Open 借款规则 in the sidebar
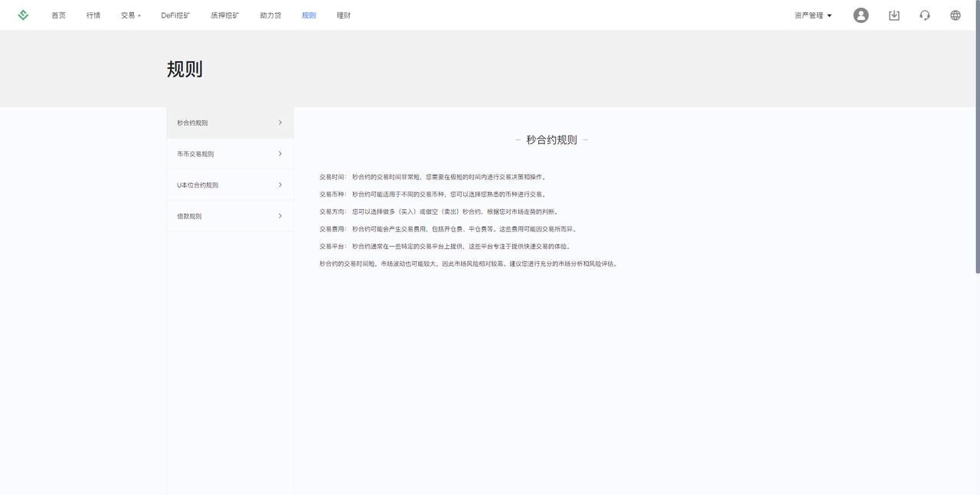 click(x=230, y=216)
